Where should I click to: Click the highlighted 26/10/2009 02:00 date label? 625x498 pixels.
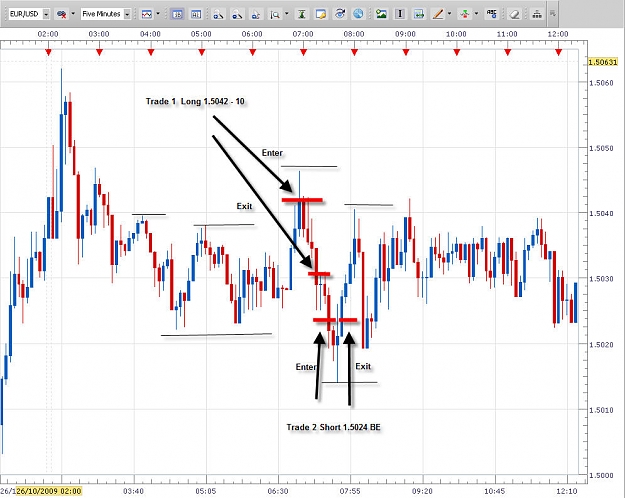pyautogui.click(x=49, y=491)
